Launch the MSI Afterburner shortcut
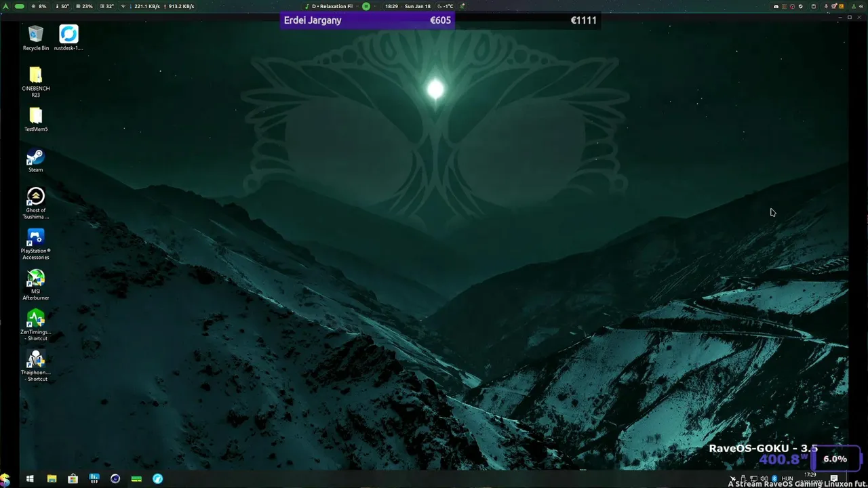This screenshot has width=868, height=488. tap(35, 285)
